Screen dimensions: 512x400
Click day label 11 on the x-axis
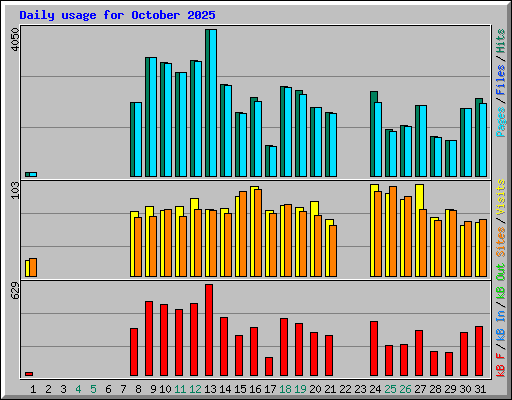point(180,389)
